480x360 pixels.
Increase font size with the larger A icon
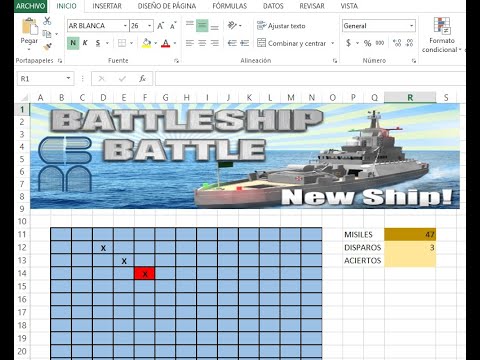coord(160,26)
